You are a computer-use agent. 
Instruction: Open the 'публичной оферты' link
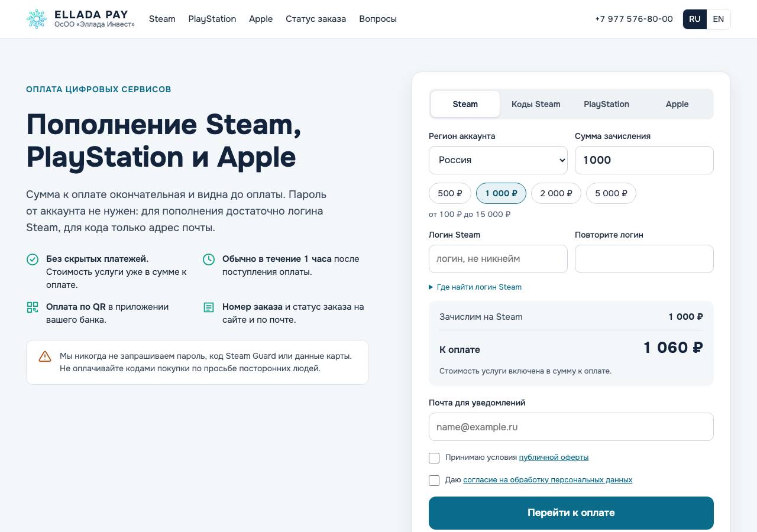coord(554,458)
